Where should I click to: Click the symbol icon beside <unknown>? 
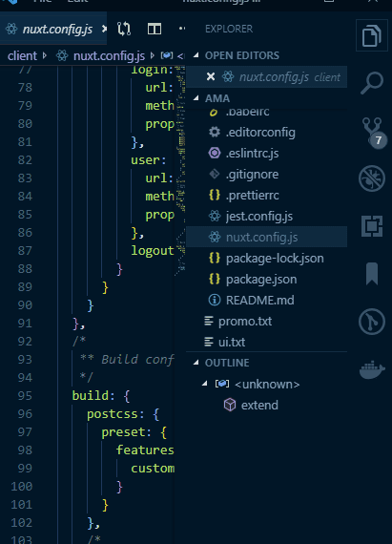(x=222, y=384)
